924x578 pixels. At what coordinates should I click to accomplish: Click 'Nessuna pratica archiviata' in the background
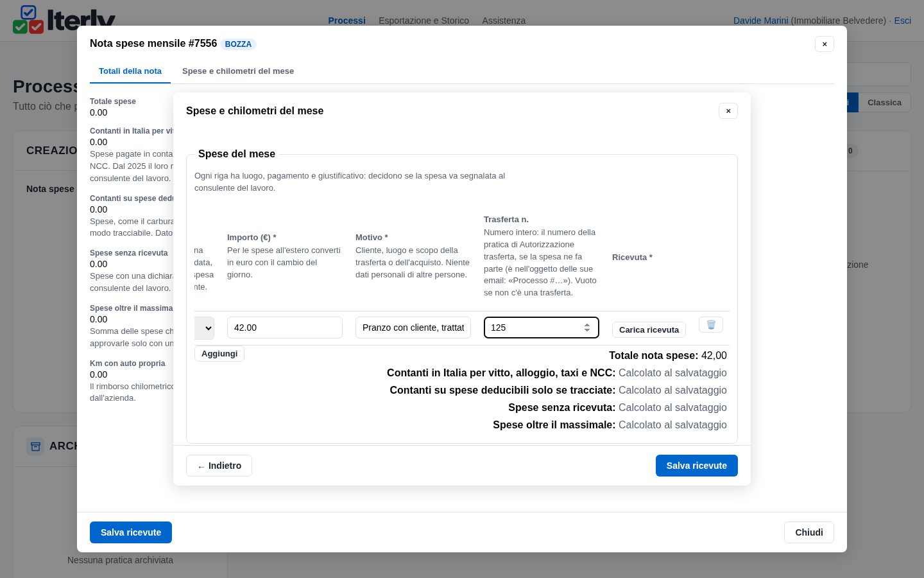click(120, 560)
